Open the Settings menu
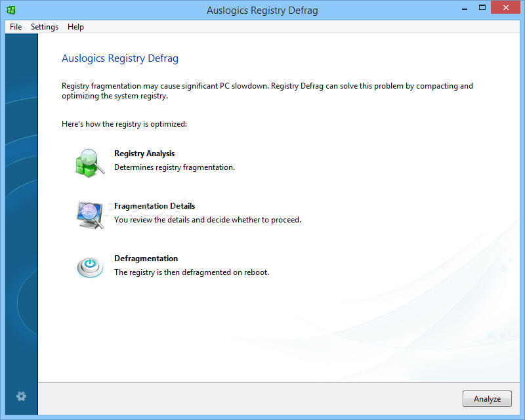 pos(45,27)
